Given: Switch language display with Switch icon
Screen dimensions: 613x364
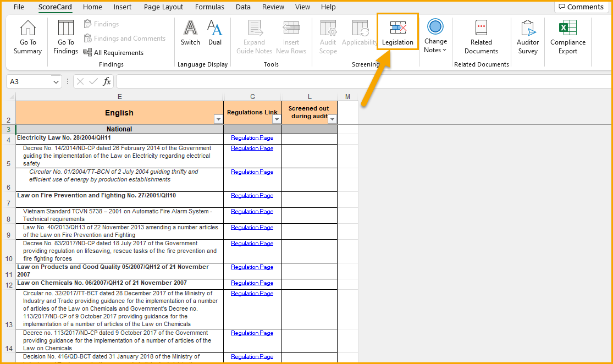Looking at the screenshot, I should point(190,33).
